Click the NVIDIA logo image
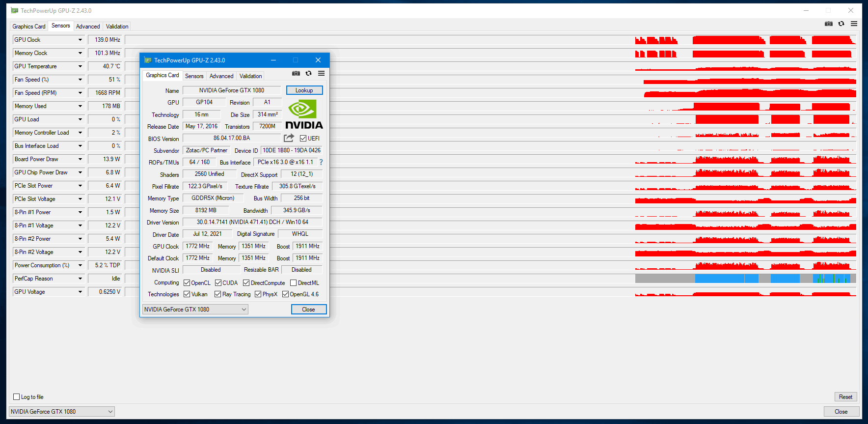The width and height of the screenshot is (868, 424). pos(304,114)
